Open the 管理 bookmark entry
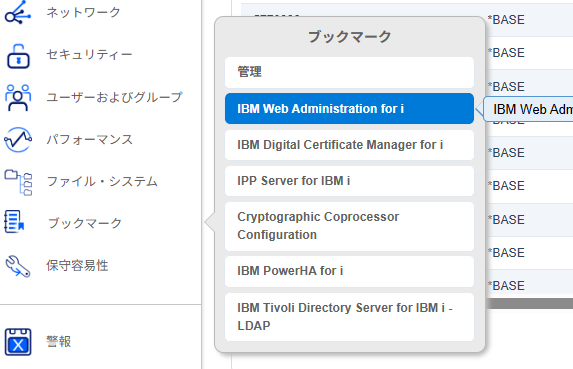573x369 pixels. (x=349, y=72)
